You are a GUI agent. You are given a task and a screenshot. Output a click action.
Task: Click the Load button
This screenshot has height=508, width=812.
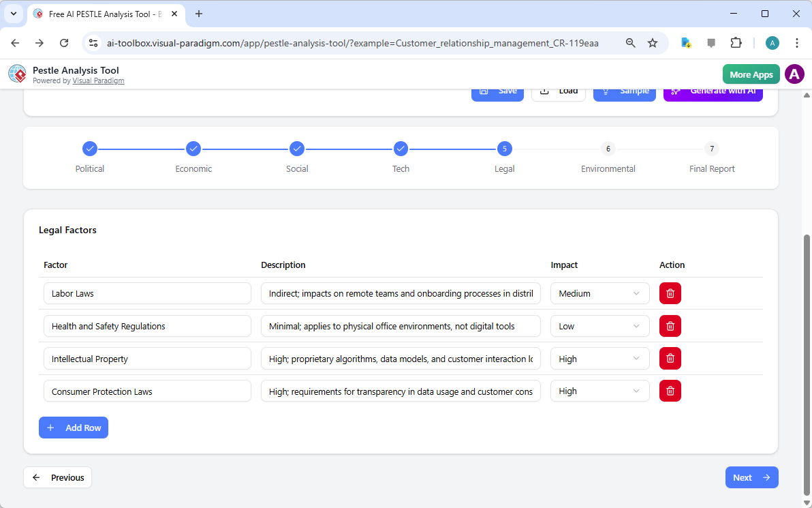[558, 90]
